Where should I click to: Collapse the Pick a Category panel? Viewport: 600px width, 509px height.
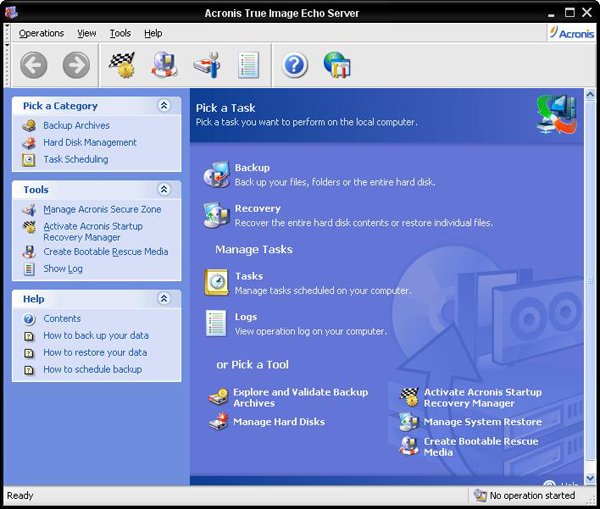pos(164,105)
